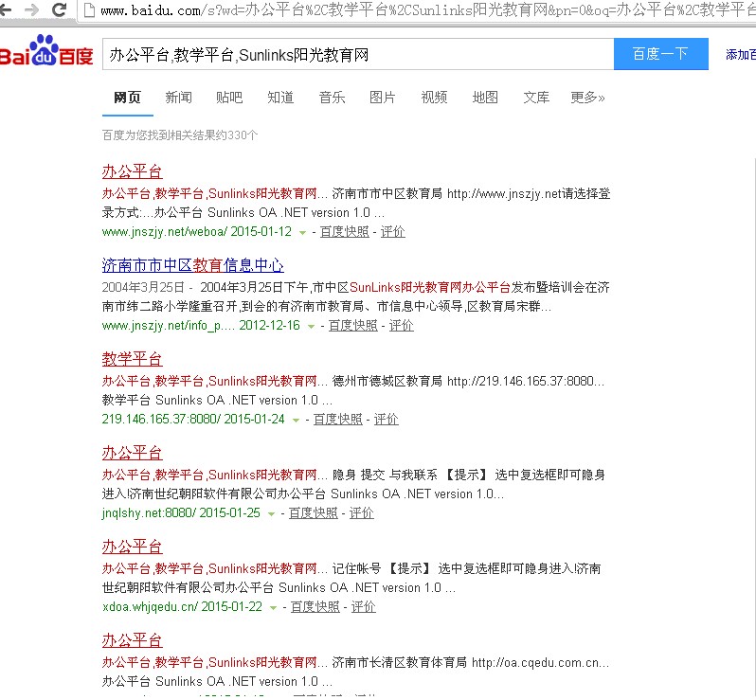Click the 百度为您找到相关结果约330个 text
The height and width of the screenshot is (700, 756).
point(180,135)
